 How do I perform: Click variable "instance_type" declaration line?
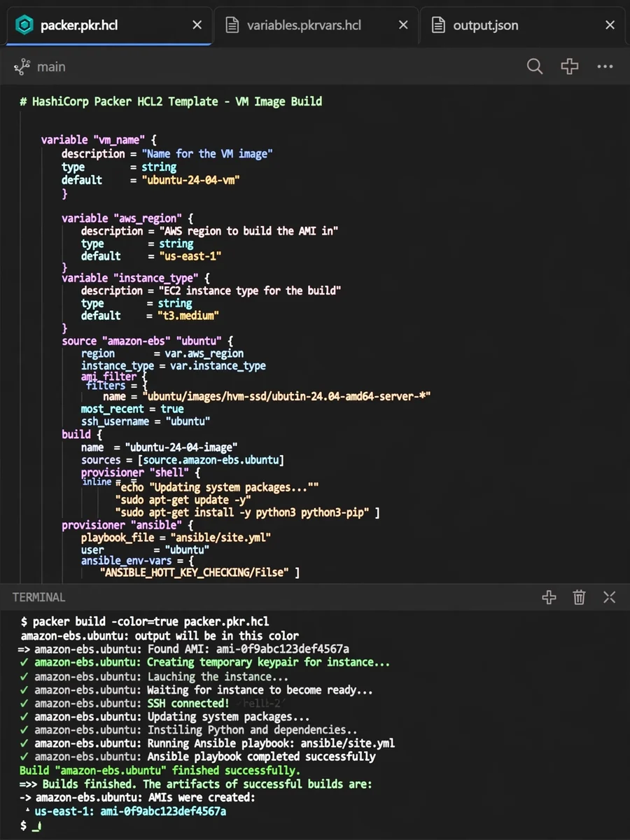pyautogui.click(x=136, y=278)
